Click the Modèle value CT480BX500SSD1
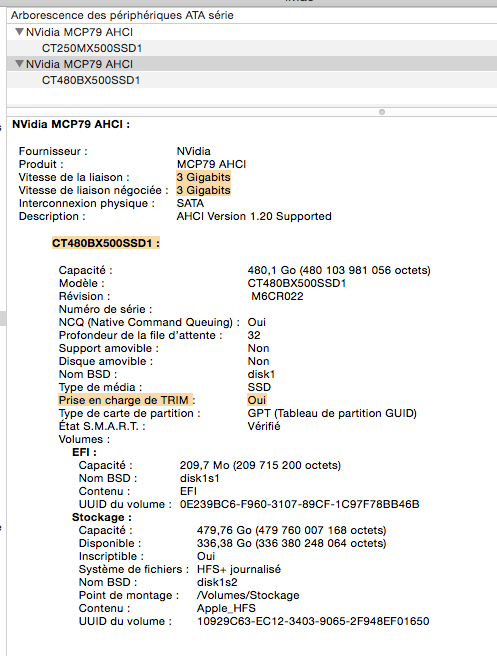 [297, 283]
